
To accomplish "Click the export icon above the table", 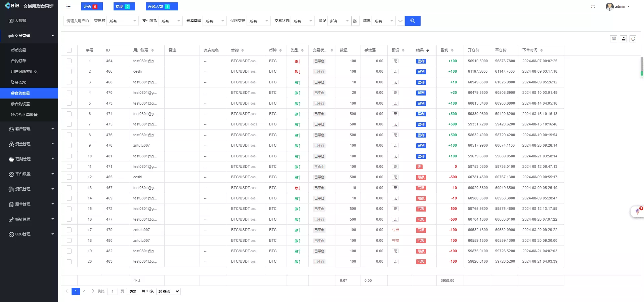I will [624, 39].
